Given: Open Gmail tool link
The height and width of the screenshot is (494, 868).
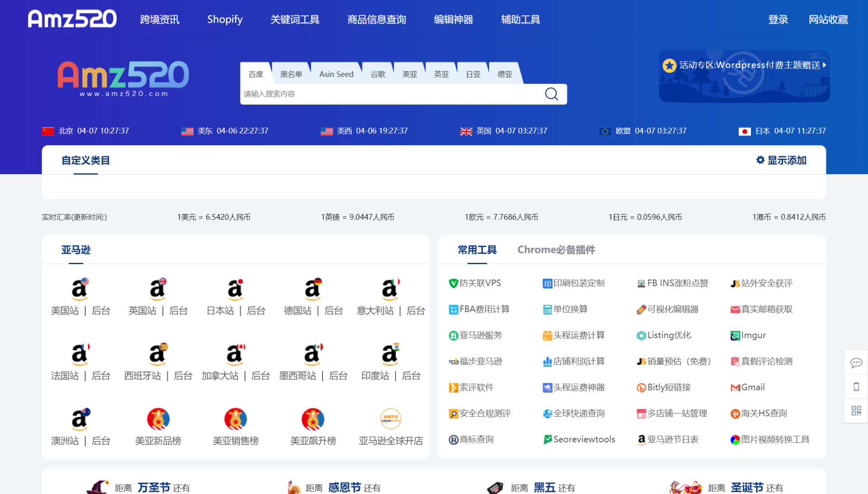Looking at the screenshot, I should coord(748,387).
